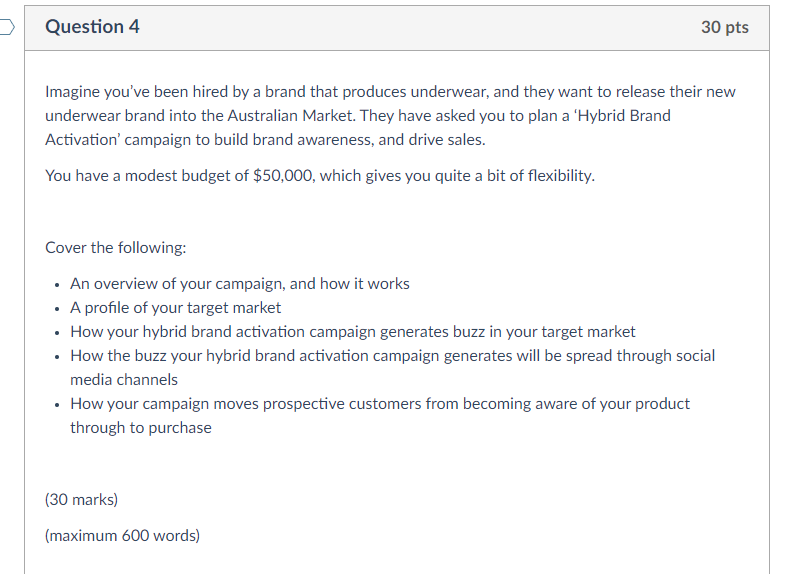The image size is (798, 574).
Task: Click the 30 pts label
Action: (724, 27)
